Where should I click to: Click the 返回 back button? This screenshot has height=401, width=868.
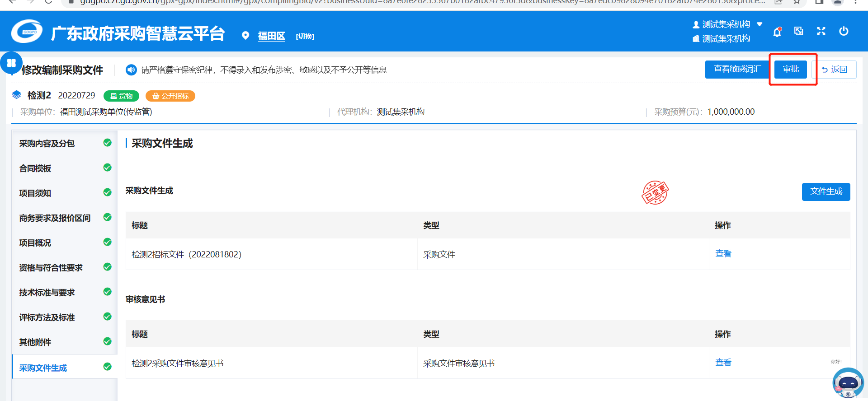[x=835, y=70]
